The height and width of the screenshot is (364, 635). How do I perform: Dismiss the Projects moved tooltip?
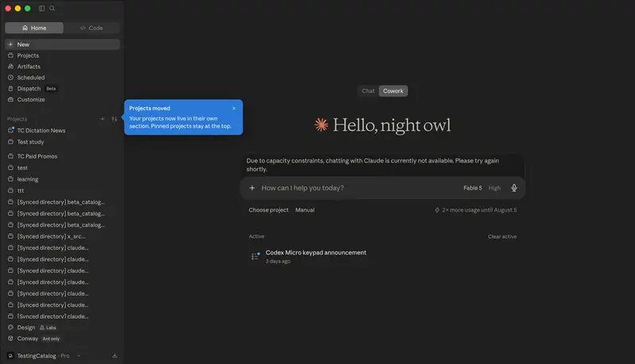point(233,109)
